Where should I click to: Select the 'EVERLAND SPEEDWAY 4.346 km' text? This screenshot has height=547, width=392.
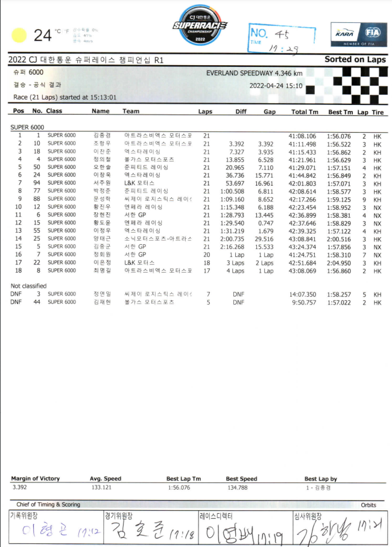click(254, 73)
